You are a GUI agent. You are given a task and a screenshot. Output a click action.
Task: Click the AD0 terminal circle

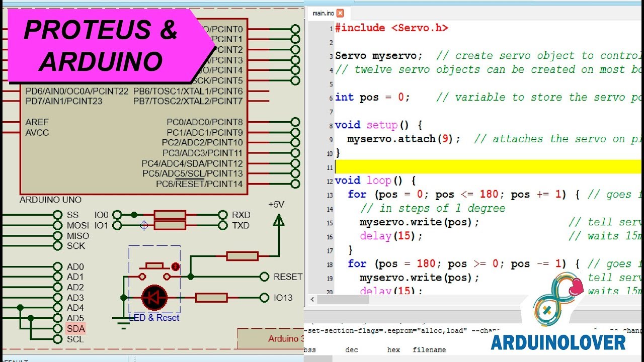[57, 266]
